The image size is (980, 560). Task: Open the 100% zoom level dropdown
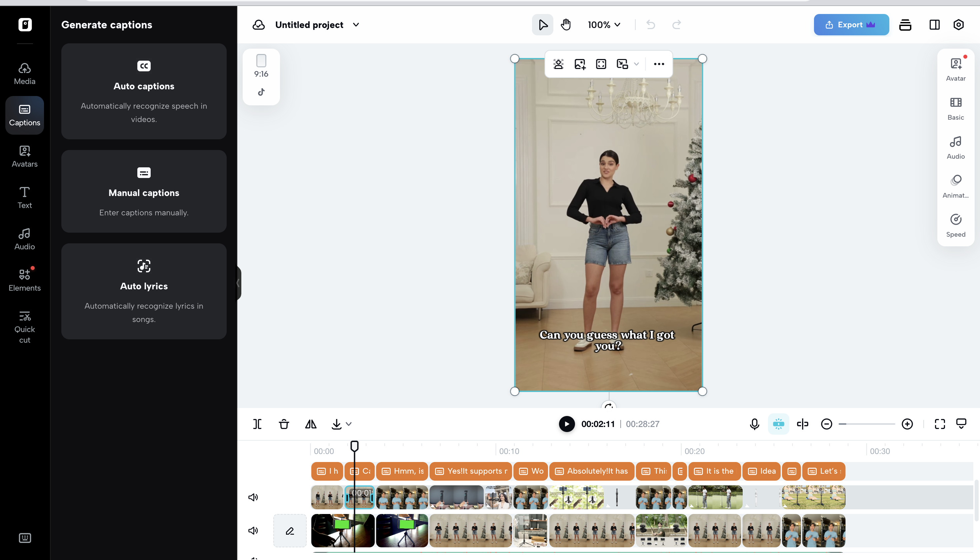604,25
